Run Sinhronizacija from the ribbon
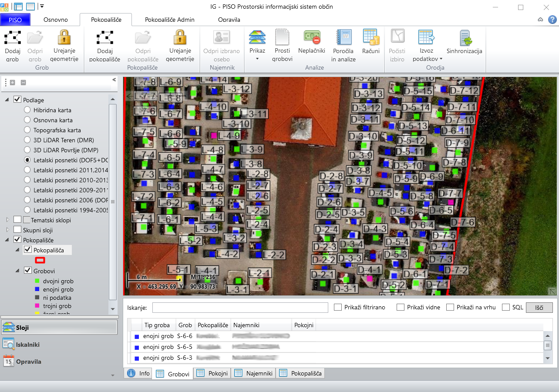Viewport: 559px width, 392px height. tap(464, 37)
